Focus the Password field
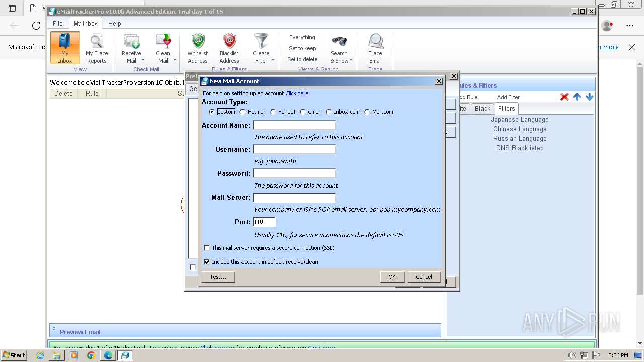Screen dimensions: 644x362 294,173
